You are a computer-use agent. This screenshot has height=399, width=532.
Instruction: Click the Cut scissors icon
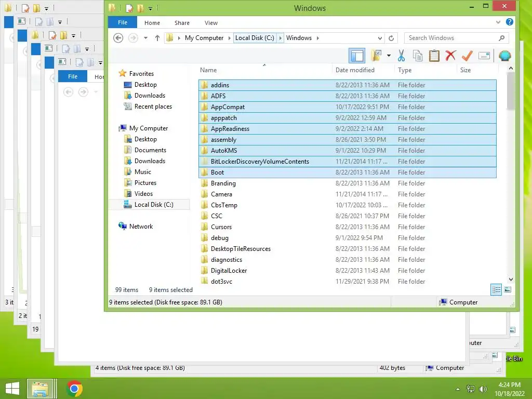pos(401,56)
